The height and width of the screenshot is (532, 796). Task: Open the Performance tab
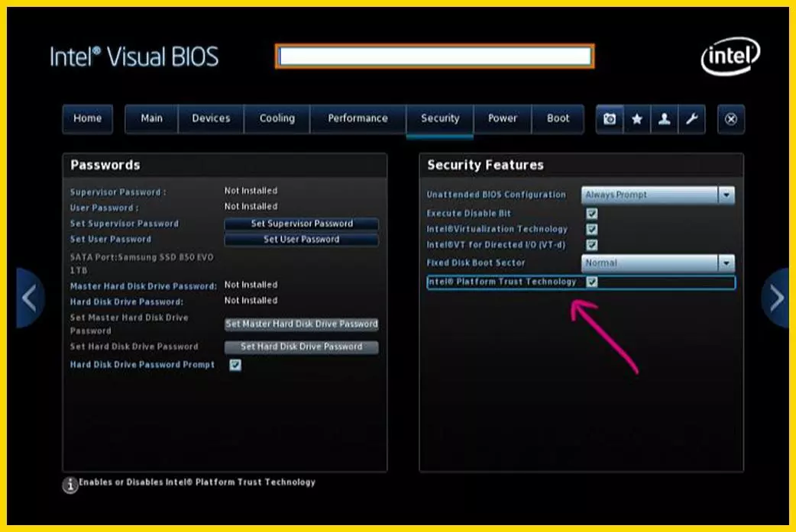[358, 118]
